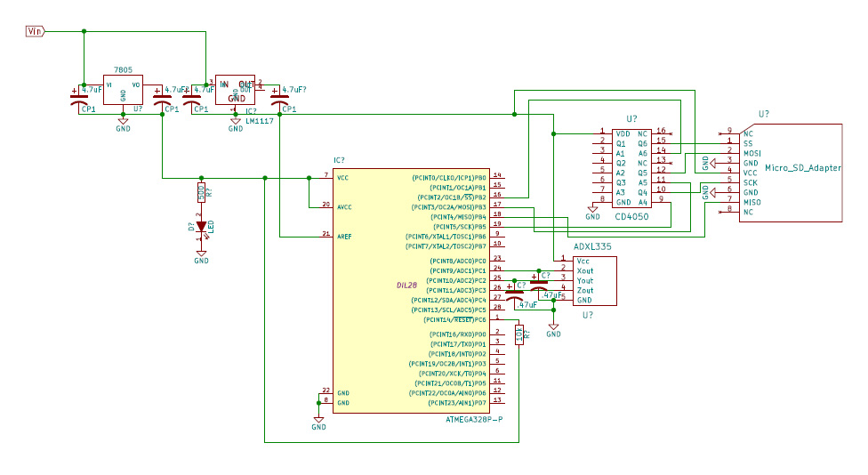Click the Yout pin label on the ADXL335

[585, 281]
